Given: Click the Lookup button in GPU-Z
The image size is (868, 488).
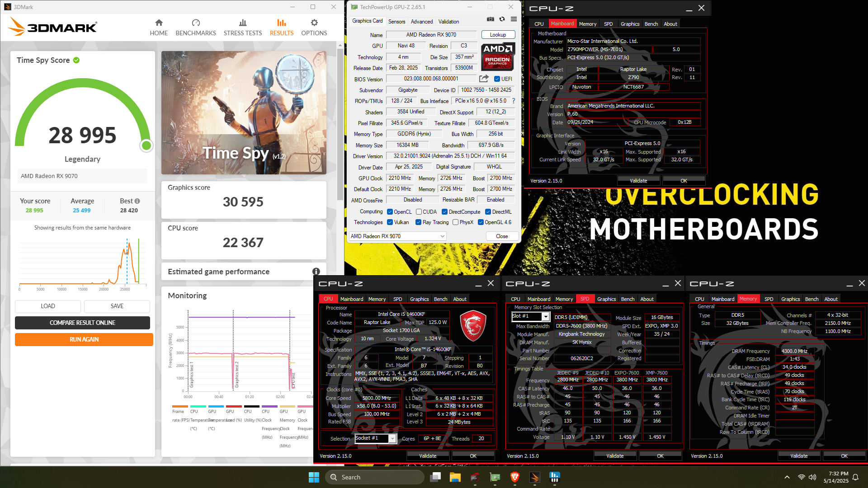Looking at the screenshot, I should coord(498,35).
